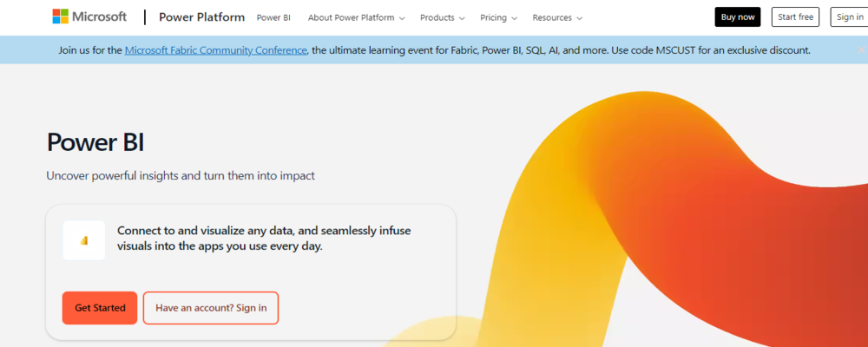
Task: Click the 'Uncover powerful insights' tagline
Action: tap(181, 176)
